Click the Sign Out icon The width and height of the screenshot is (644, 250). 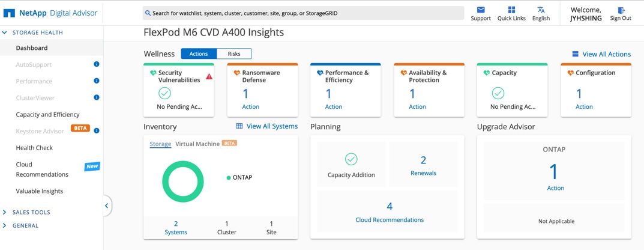pyautogui.click(x=621, y=10)
